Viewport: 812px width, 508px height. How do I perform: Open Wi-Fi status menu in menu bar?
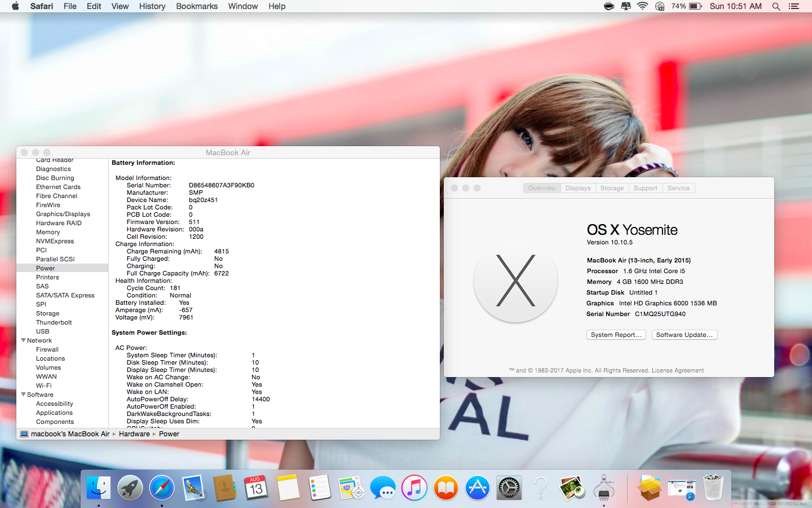pyautogui.click(x=642, y=6)
